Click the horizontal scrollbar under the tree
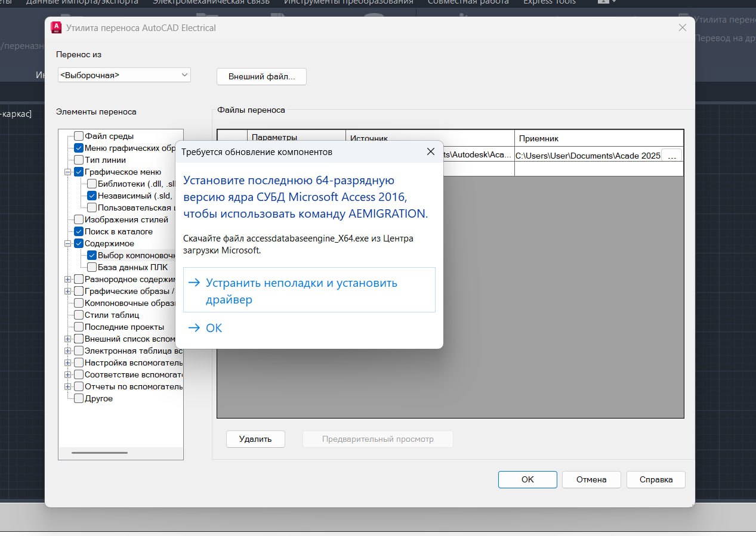The image size is (756, 536). (100, 453)
